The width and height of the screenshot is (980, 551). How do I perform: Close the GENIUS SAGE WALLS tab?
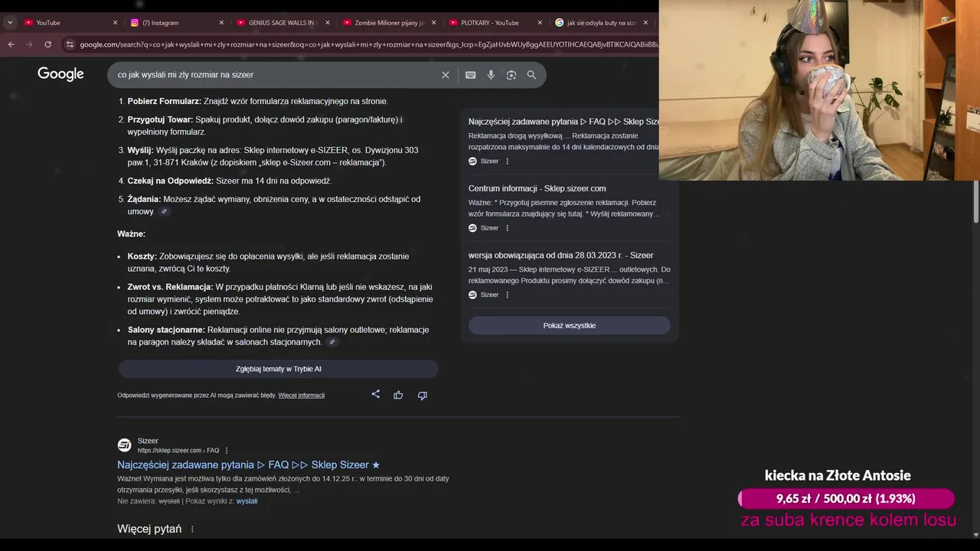328,23
